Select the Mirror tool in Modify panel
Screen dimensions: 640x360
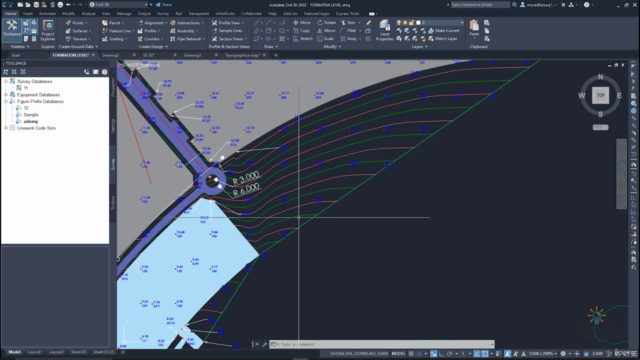pyautogui.click(x=327, y=31)
